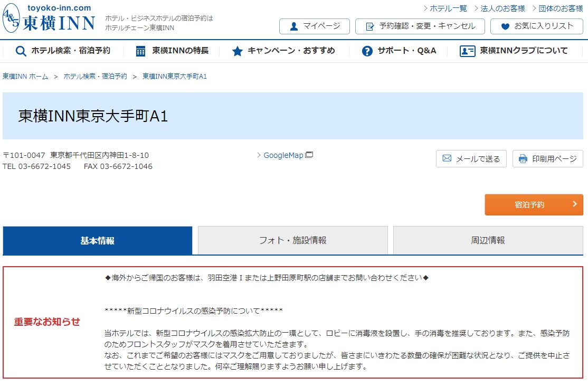Click the person icon on マイページ button

pyautogui.click(x=294, y=26)
